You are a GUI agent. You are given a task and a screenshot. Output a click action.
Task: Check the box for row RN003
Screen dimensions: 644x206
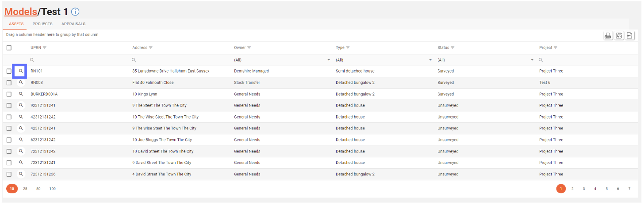(x=9, y=83)
